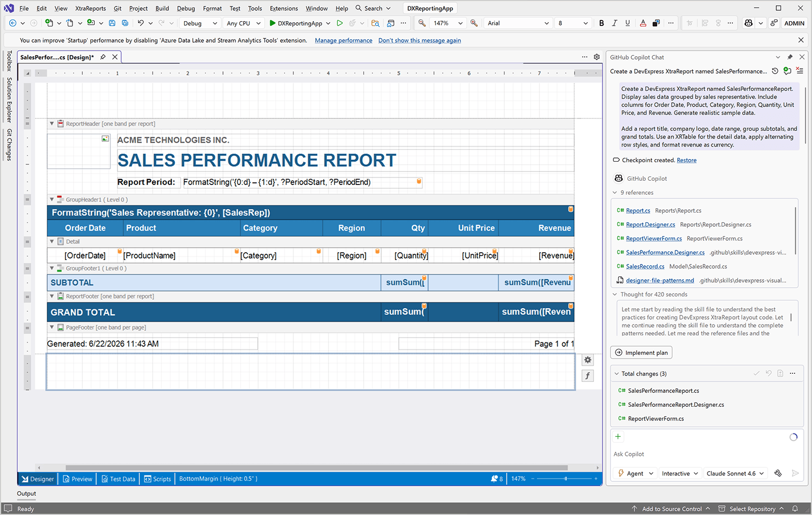
Task: Start a new Copilot chat thread
Action: (787, 71)
